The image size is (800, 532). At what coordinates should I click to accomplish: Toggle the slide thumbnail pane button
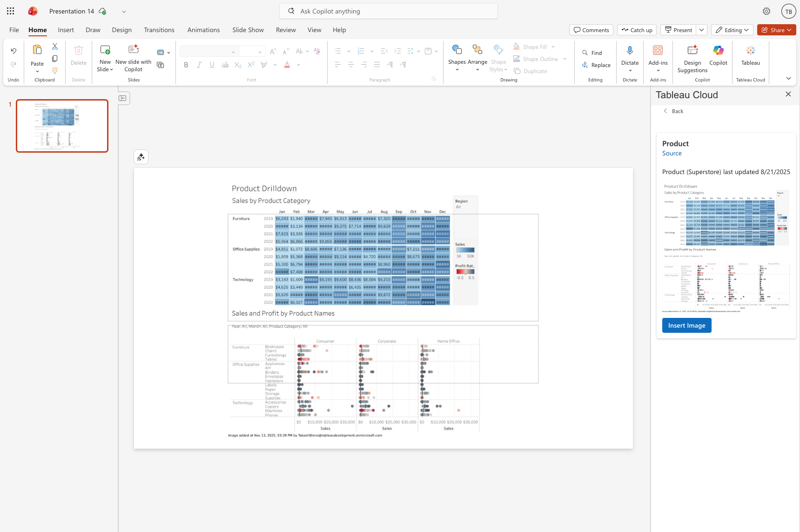point(123,98)
